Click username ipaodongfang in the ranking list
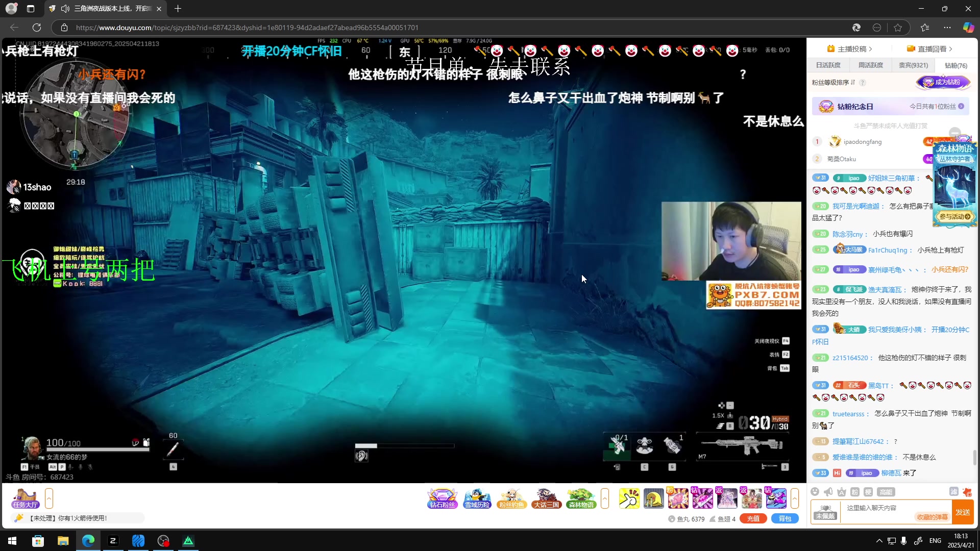The width and height of the screenshot is (980, 551). point(863,142)
